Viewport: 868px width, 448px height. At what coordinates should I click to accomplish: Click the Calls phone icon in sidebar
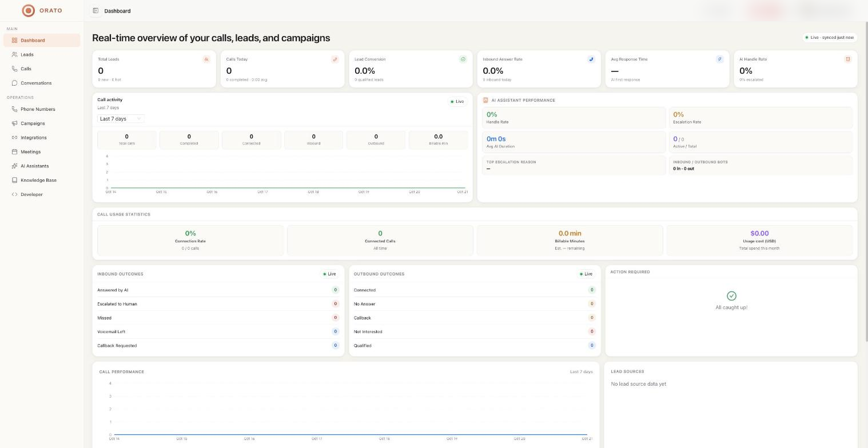click(14, 69)
